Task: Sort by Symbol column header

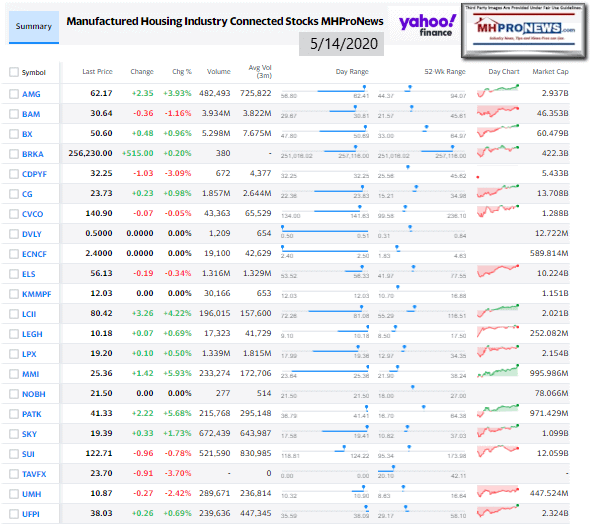Action: pyautogui.click(x=33, y=73)
